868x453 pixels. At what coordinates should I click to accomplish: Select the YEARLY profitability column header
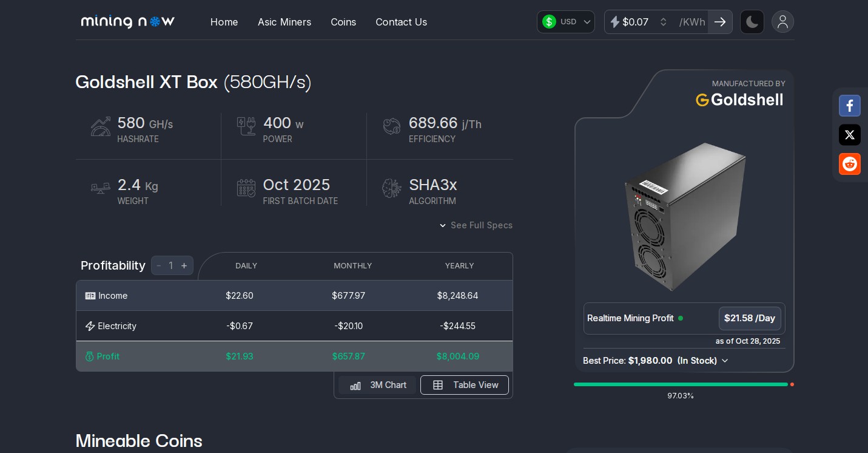(x=460, y=266)
